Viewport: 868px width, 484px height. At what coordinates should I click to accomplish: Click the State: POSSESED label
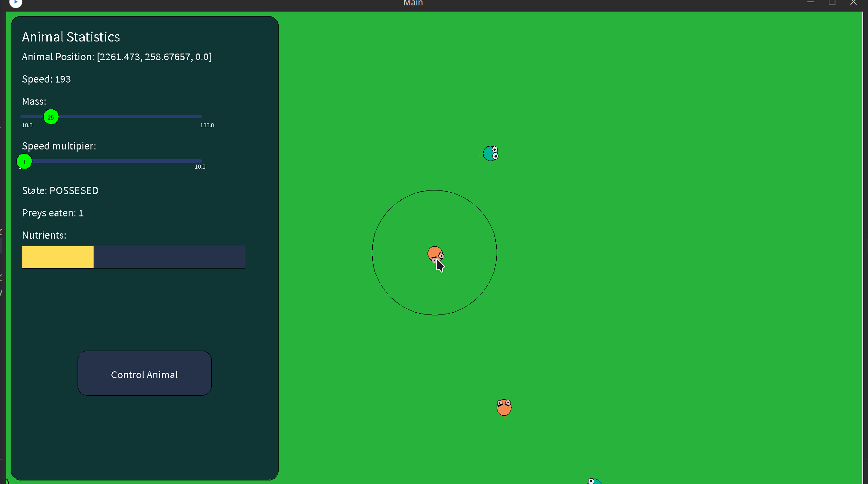point(60,190)
